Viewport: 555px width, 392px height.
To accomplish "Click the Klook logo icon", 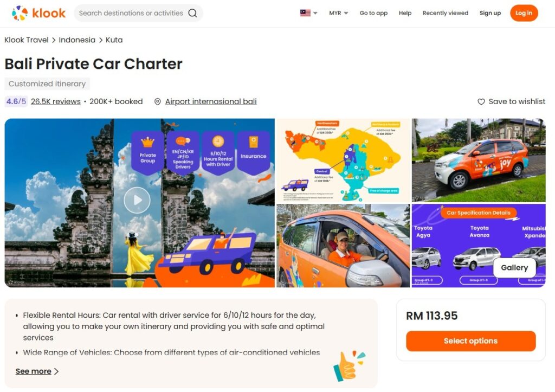I will (20, 13).
